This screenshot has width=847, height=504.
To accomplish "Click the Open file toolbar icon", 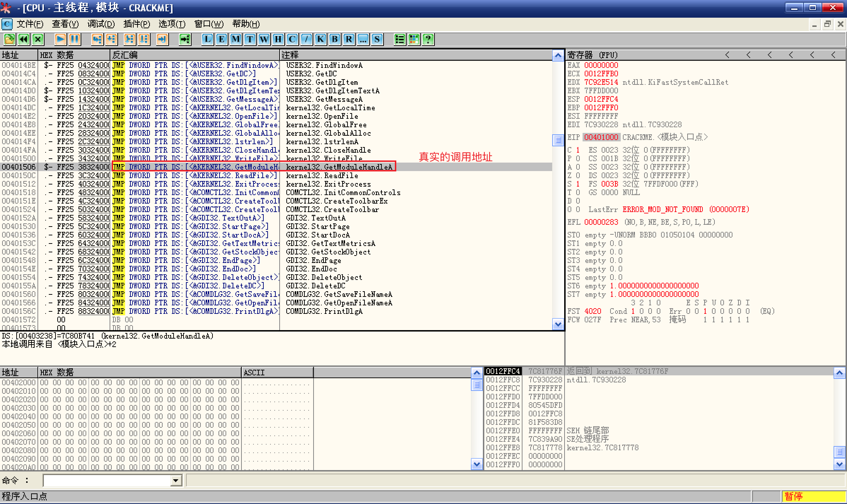I will 10,39.
